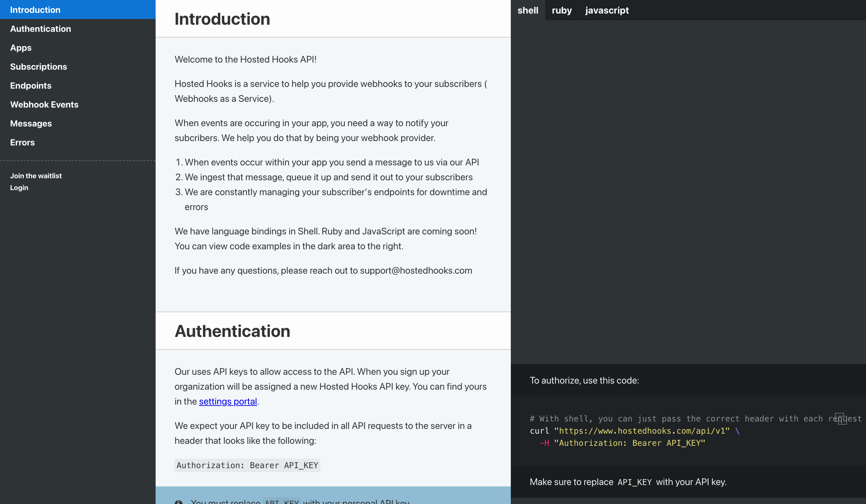Viewport: 866px width, 504px height.
Task: Navigate to Webhook Events in the sidebar
Action: point(78,104)
